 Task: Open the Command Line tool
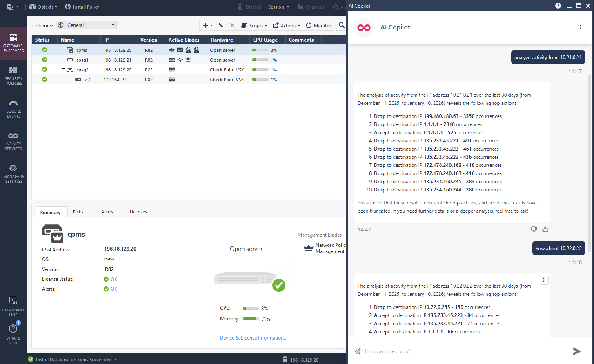(13, 307)
